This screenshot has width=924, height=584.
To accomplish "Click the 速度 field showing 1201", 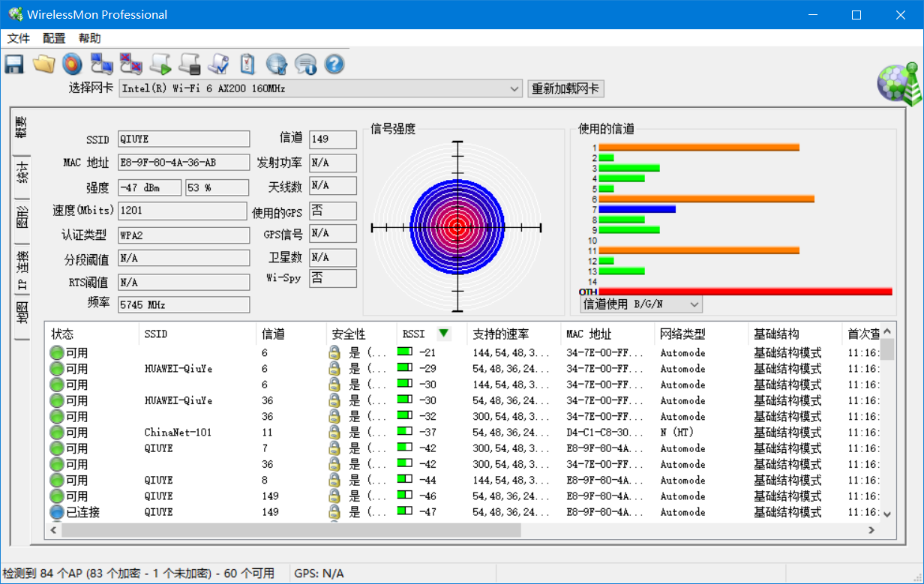I will point(182,211).
